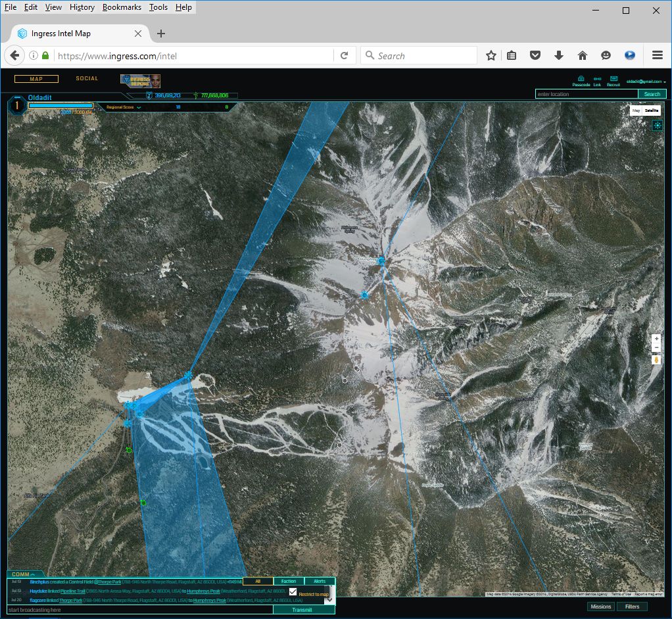672x619 pixels.
Task: Switch map view to Satellite
Action: (652, 111)
